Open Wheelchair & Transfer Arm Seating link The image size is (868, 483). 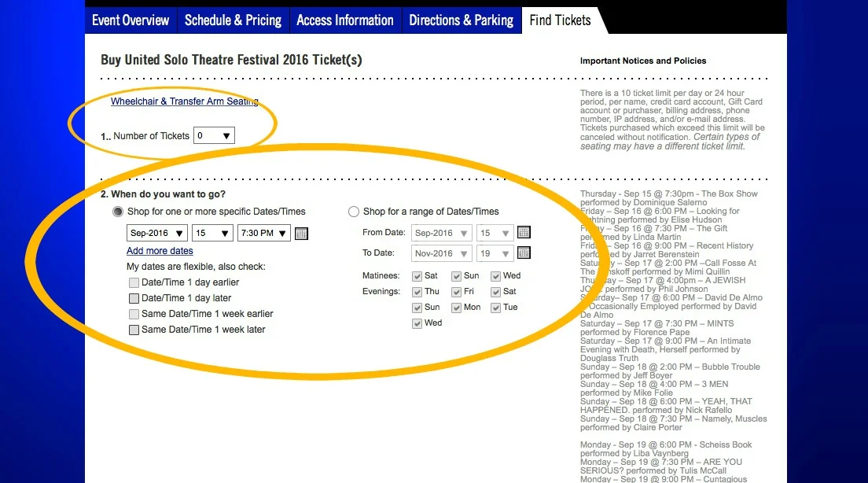point(184,101)
